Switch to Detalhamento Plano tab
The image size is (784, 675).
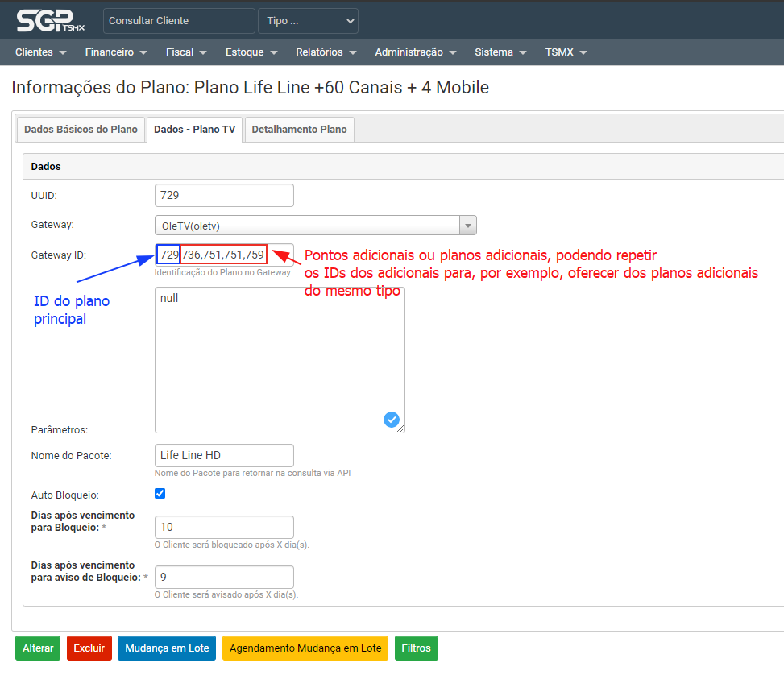[x=299, y=129]
